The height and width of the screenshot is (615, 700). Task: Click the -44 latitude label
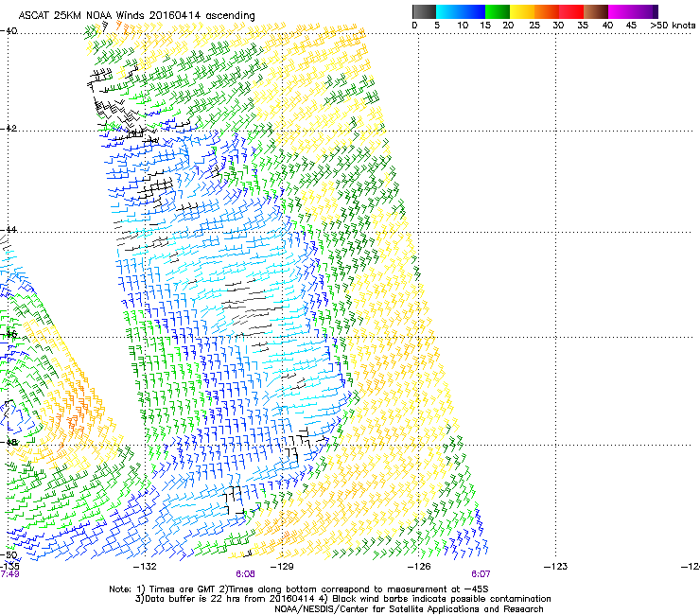coord(9,230)
